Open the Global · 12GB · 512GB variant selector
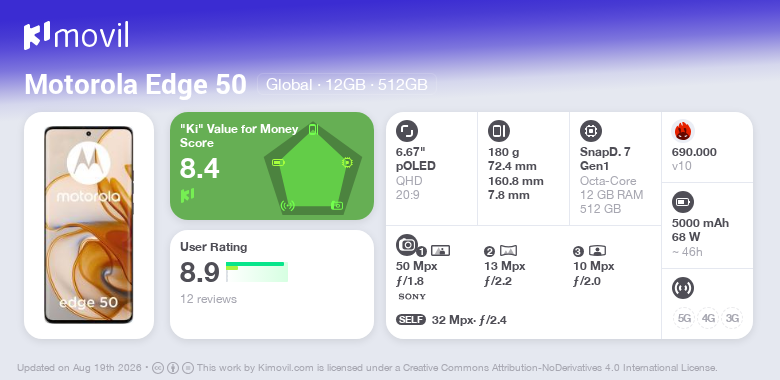780x380 pixels. 347,85
